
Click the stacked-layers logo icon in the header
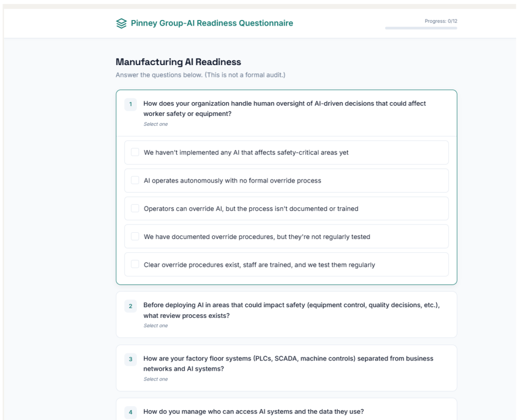[121, 23]
